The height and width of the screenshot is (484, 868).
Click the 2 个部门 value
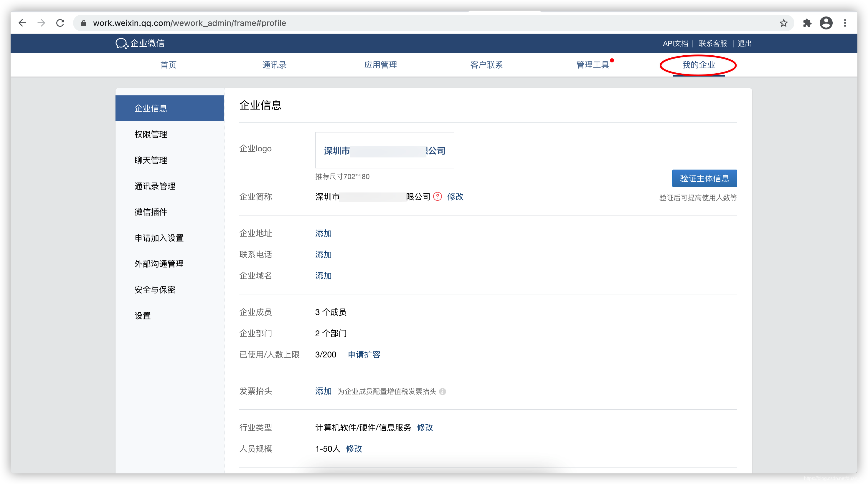(x=331, y=333)
